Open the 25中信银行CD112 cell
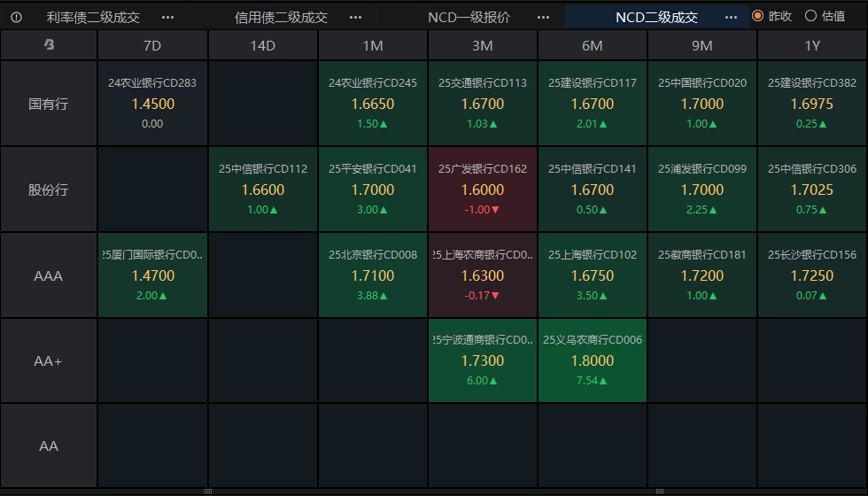Viewport: 868px width, 496px height. pos(263,190)
